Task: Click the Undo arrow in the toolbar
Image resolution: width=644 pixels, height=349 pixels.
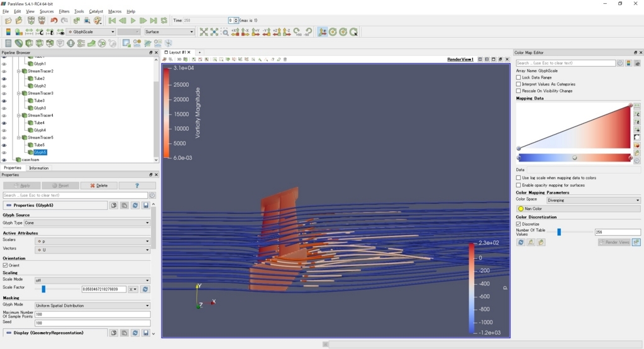Action: [54, 21]
